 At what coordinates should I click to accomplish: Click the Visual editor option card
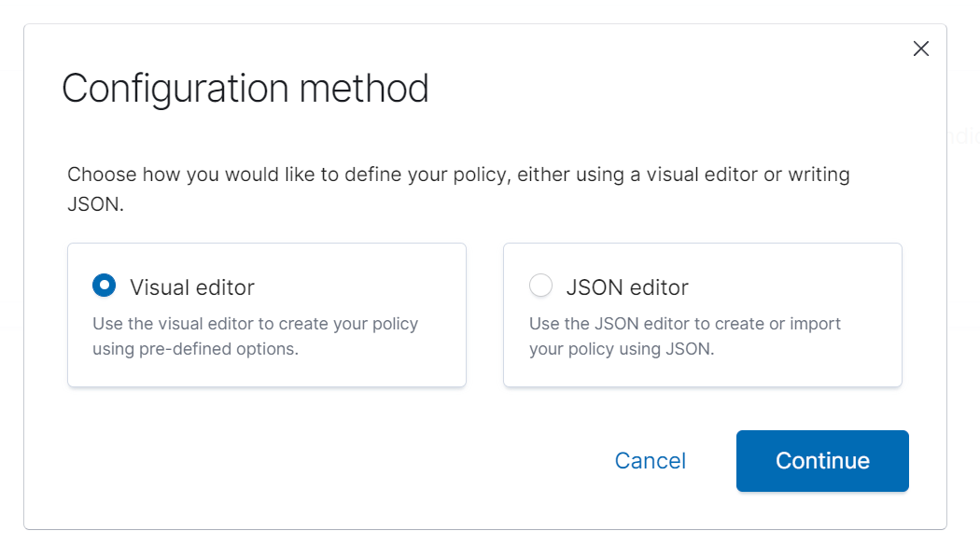[267, 314]
